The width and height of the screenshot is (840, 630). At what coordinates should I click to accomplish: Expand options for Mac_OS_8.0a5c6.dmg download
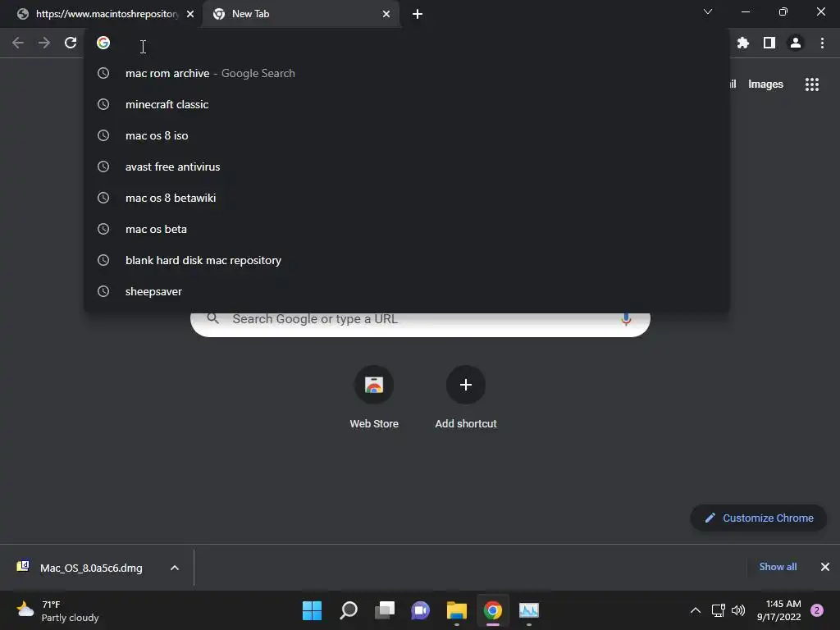175,568
